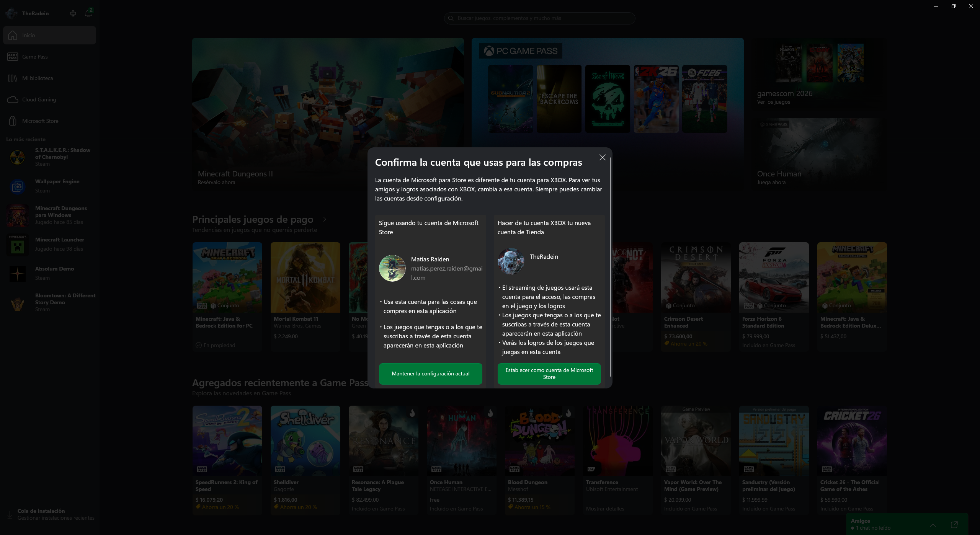Click Mantener la configuración actual button
This screenshot has width=980, height=535.
430,374
